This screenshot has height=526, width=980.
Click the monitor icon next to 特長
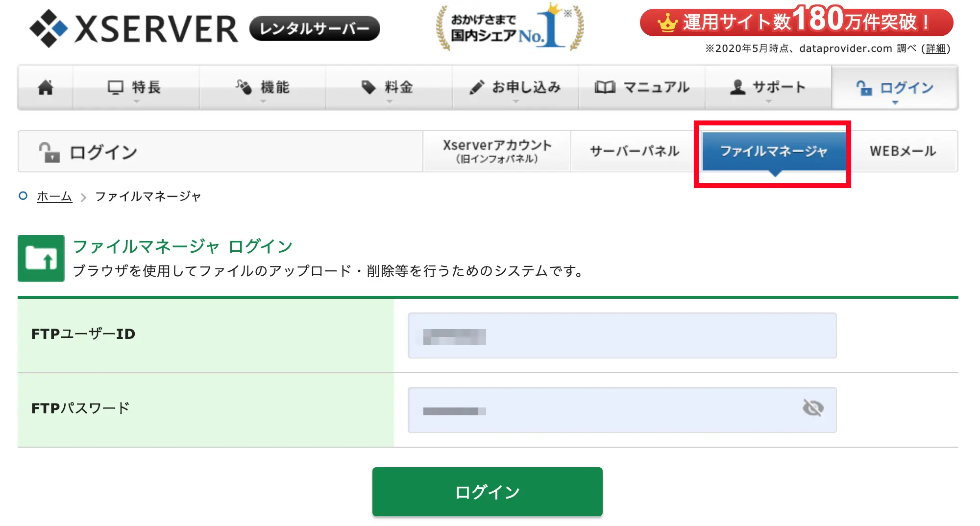click(116, 88)
